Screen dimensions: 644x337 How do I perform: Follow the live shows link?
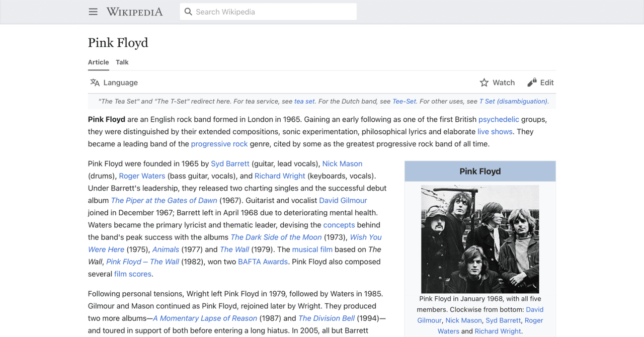pos(495,132)
